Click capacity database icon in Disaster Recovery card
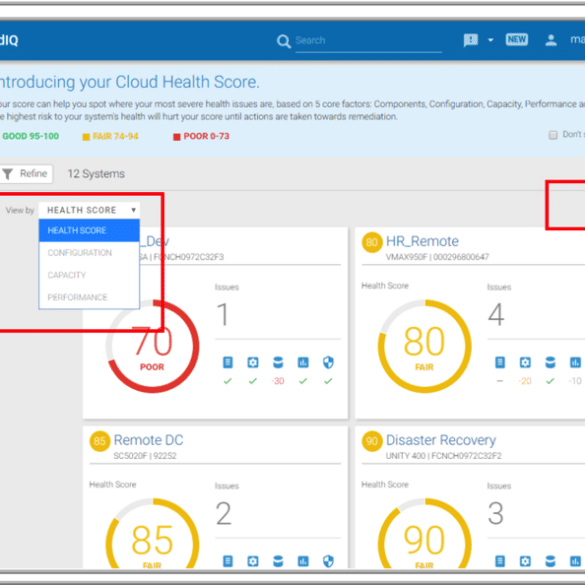 point(550,561)
